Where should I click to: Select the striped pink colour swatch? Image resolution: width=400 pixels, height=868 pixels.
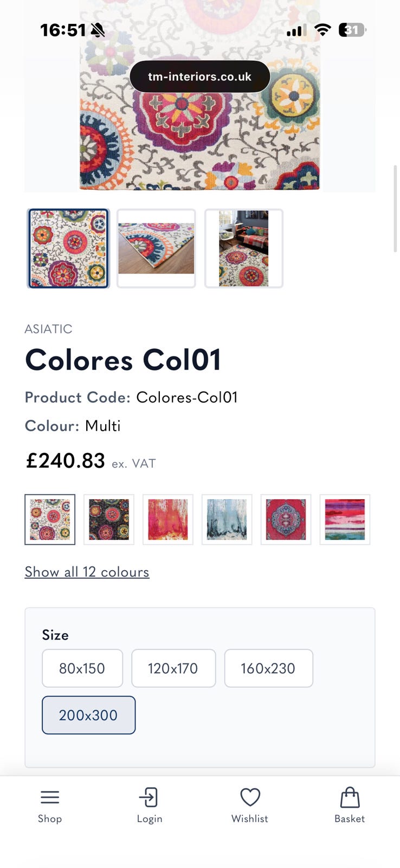(345, 519)
